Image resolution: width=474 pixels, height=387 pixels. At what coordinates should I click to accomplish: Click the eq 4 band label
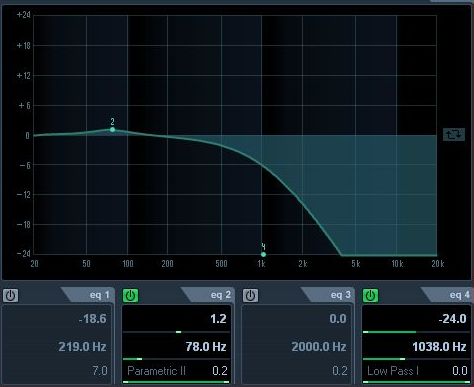tap(460, 295)
